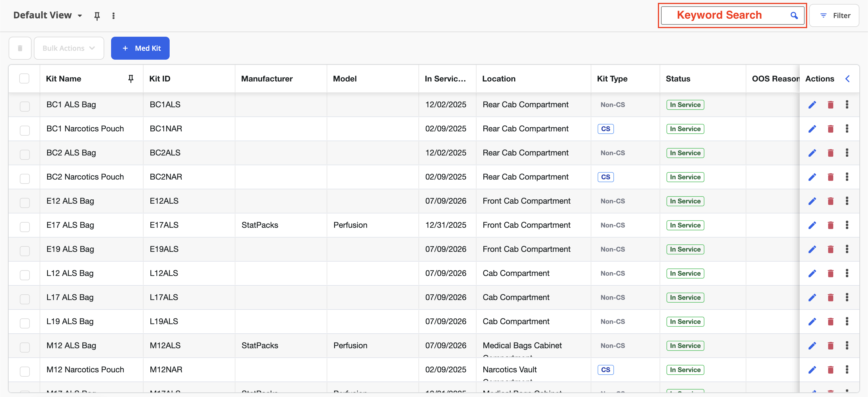Delete the M12 Narcotics Pouch kit
This screenshot has width=868, height=397.
pyautogui.click(x=831, y=370)
